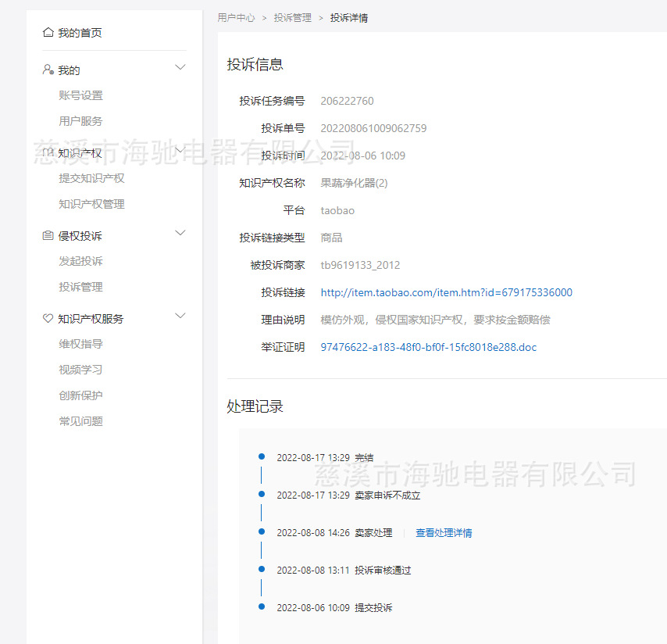
Task: Open 用户服务 menu item
Action: 80,121
